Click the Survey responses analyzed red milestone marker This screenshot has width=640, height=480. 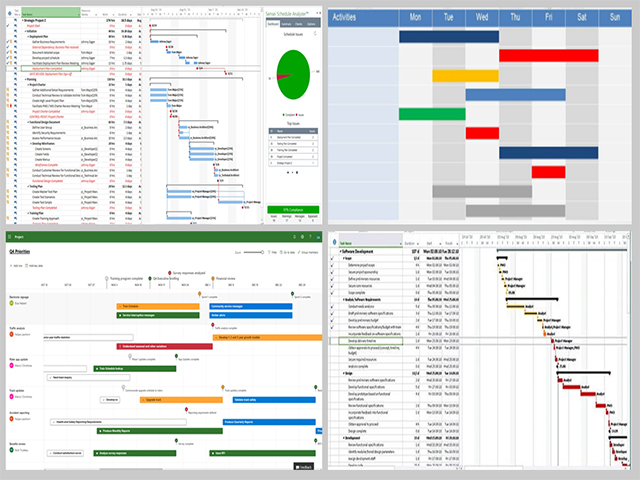pyautogui.click(x=170, y=273)
